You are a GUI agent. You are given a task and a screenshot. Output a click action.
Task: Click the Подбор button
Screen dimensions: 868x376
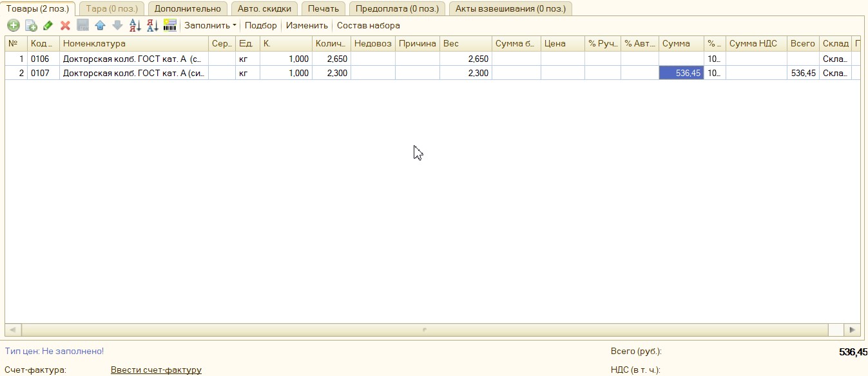coord(260,26)
